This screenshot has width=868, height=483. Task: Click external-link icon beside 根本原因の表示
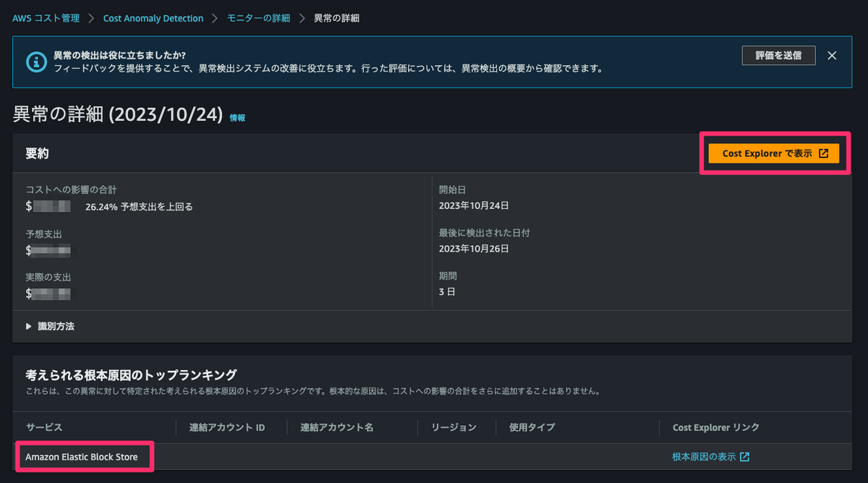(x=745, y=457)
